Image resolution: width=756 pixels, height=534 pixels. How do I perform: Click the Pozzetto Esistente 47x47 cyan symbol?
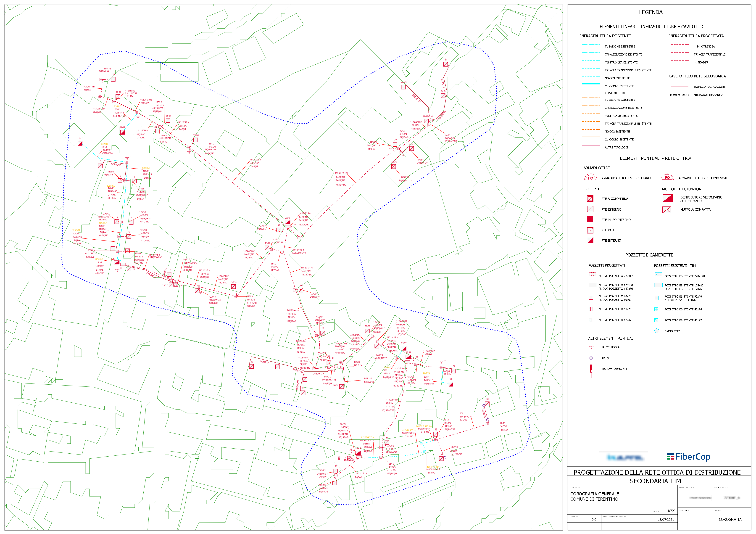656,320
